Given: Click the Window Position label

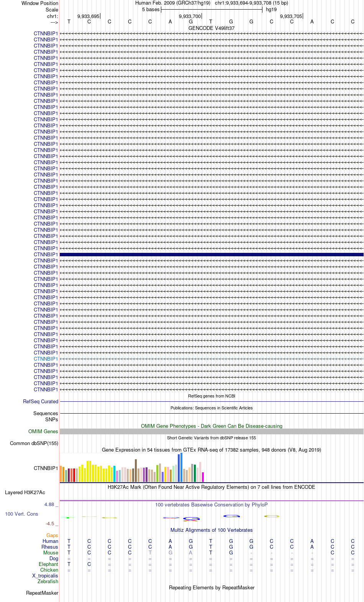Looking at the screenshot, I should (40, 3).
